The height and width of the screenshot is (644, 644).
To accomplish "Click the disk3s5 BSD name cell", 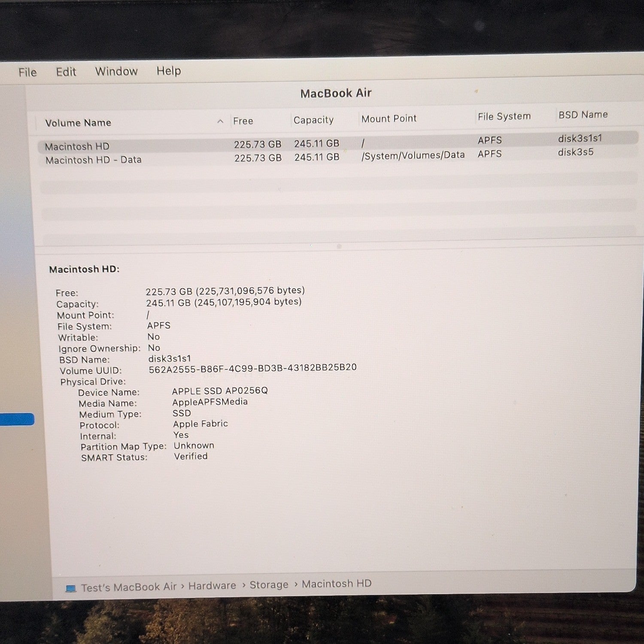I will click(576, 152).
